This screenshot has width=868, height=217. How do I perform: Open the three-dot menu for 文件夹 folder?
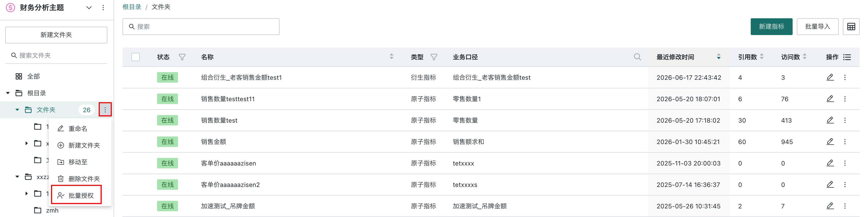(x=105, y=110)
